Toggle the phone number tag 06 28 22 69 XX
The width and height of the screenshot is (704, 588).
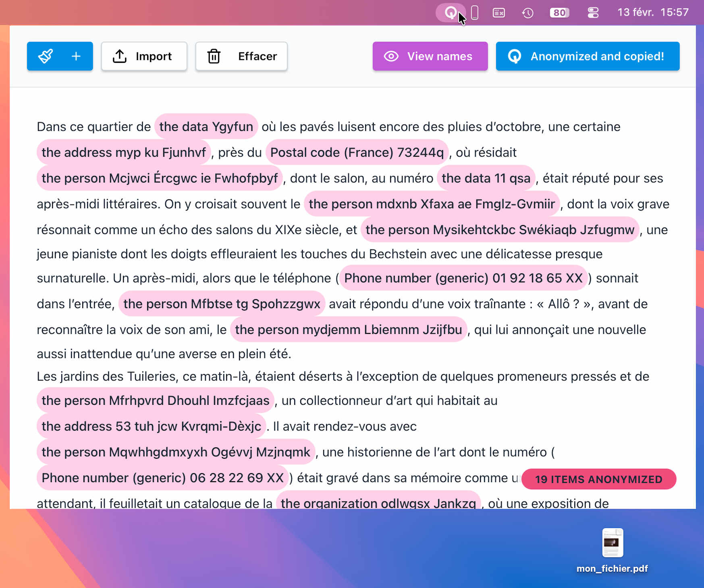pyautogui.click(x=162, y=478)
